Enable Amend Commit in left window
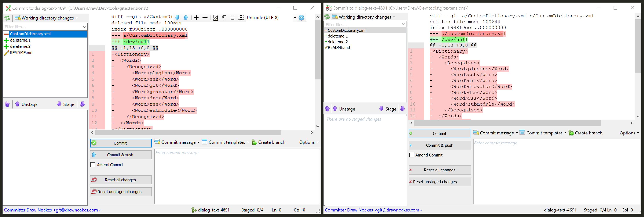Viewport: 644px width, 217px height. 93,165
